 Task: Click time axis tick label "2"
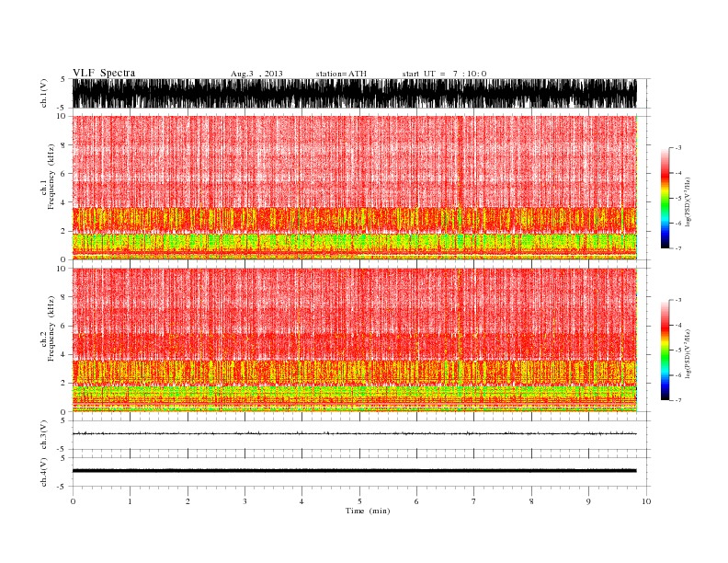pos(188,501)
